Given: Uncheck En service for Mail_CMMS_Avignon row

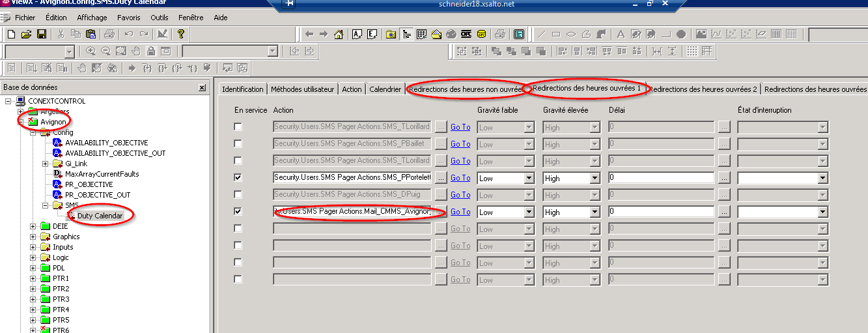Looking at the screenshot, I should [238, 211].
